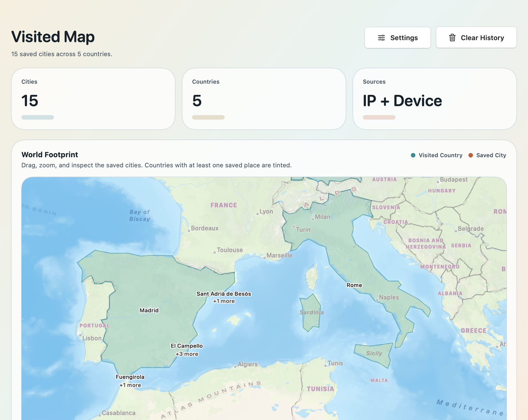Select the Madrid city marker
This screenshot has height=420, width=528.
click(x=150, y=310)
